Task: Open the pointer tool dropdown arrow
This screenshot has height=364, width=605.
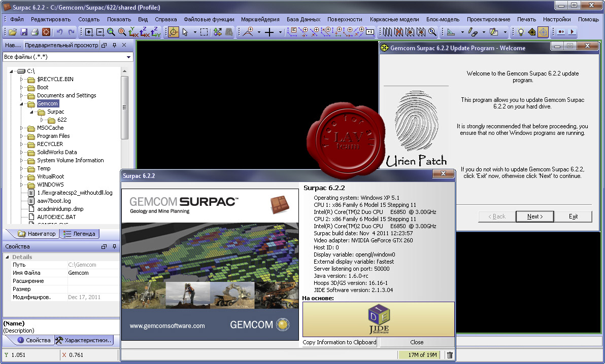Action: 195,32
